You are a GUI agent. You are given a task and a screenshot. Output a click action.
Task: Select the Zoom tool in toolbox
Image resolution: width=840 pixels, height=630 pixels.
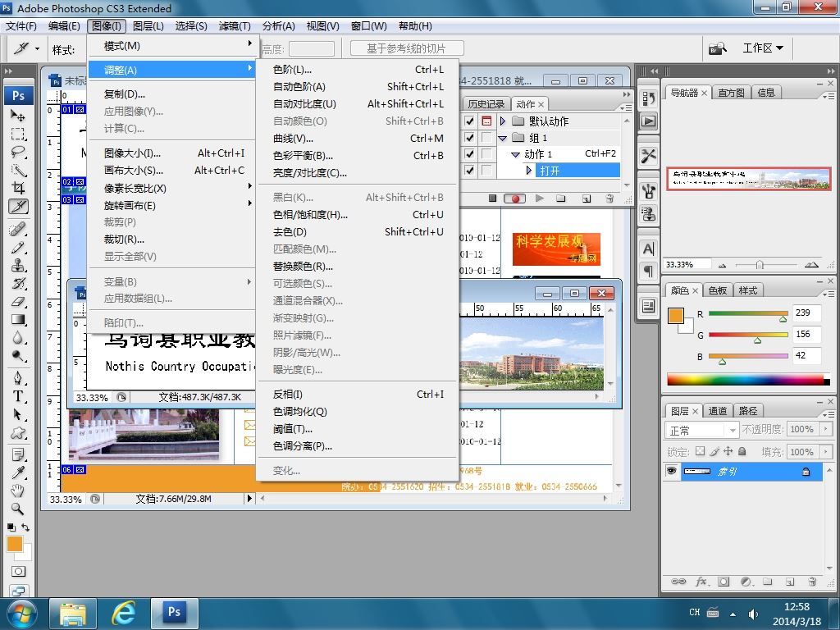tap(18, 509)
